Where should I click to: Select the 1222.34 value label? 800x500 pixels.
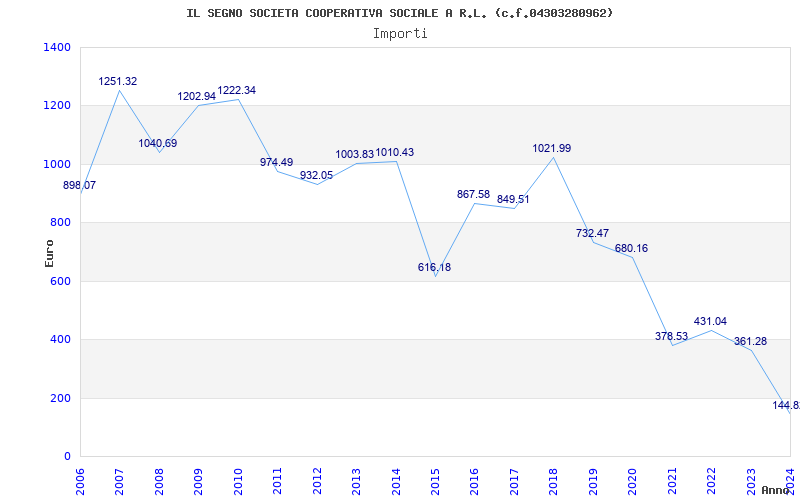237,90
